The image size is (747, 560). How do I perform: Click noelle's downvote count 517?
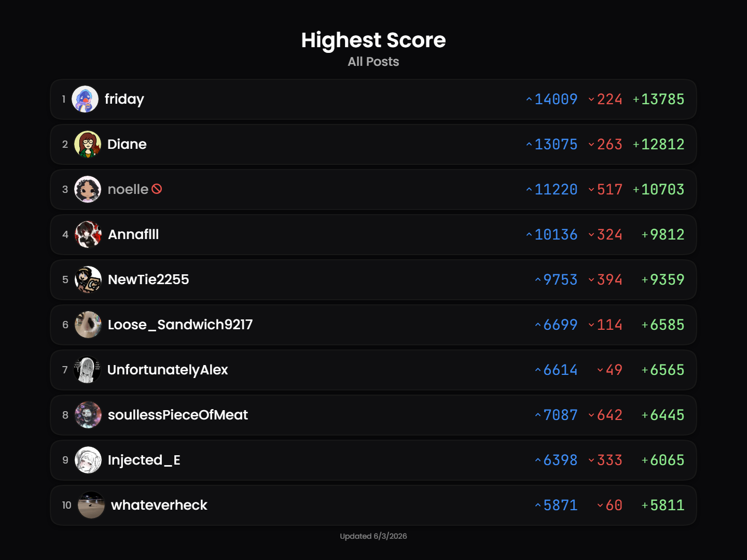(x=605, y=189)
